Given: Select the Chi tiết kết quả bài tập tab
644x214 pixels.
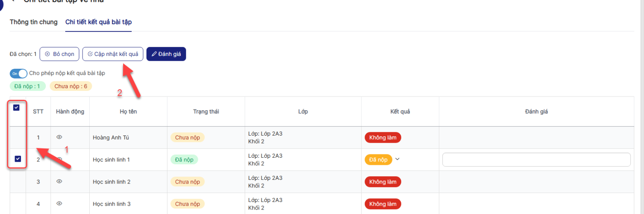Looking at the screenshot, I should pyautogui.click(x=99, y=22).
